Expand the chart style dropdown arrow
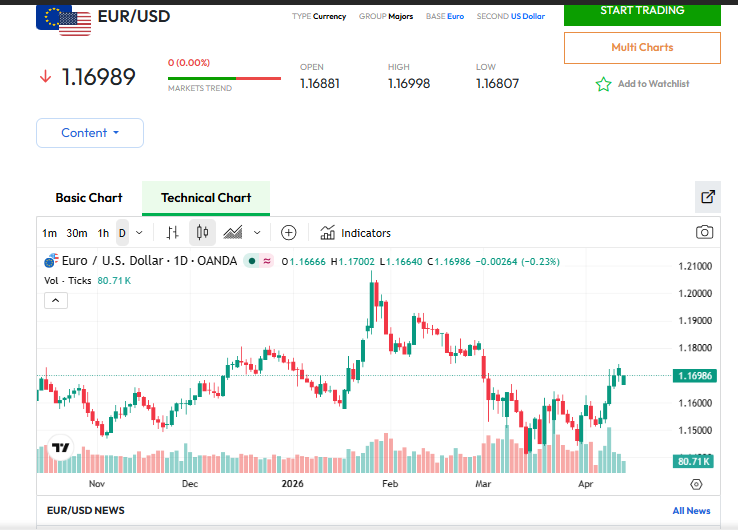The height and width of the screenshot is (530, 738). pos(257,233)
